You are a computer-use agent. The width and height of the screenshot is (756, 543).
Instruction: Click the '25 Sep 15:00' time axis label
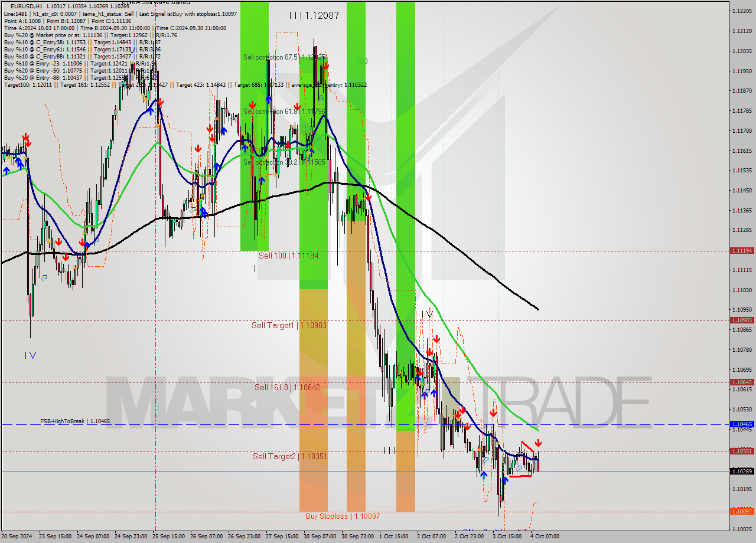pos(169,537)
